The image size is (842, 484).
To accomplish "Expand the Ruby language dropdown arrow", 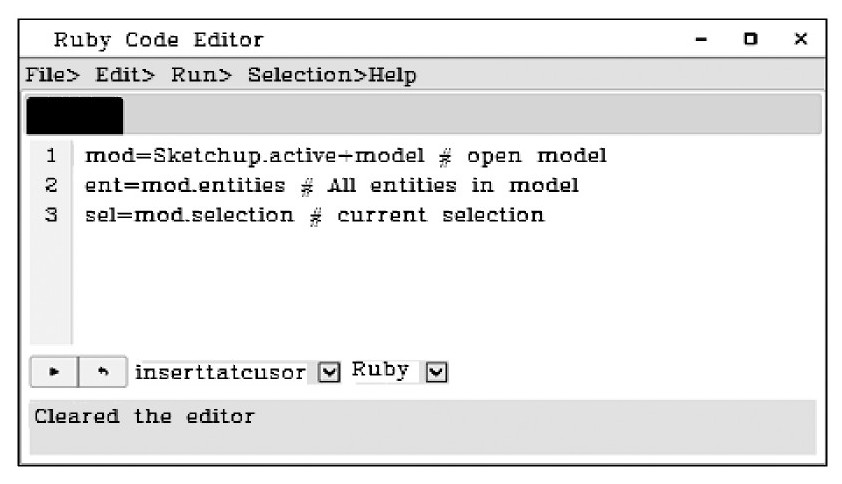I will point(436,372).
